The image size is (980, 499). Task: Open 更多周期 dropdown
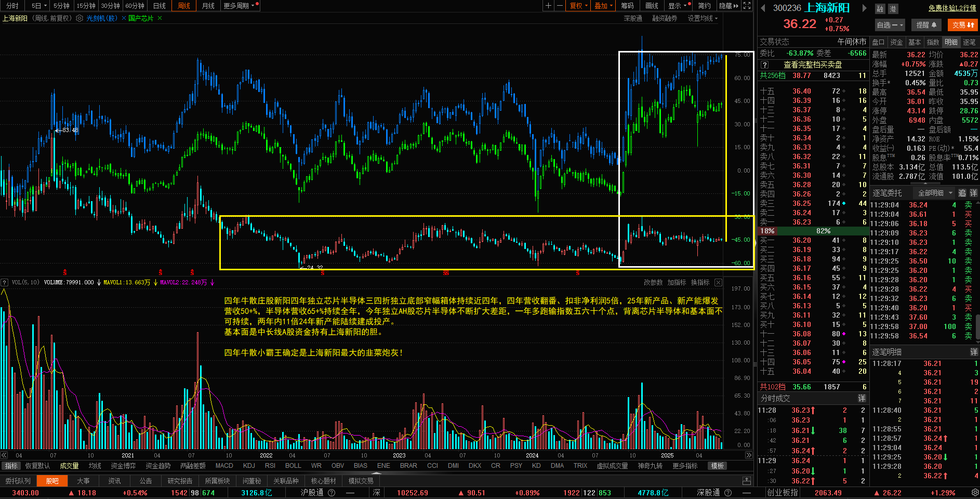[x=239, y=6]
